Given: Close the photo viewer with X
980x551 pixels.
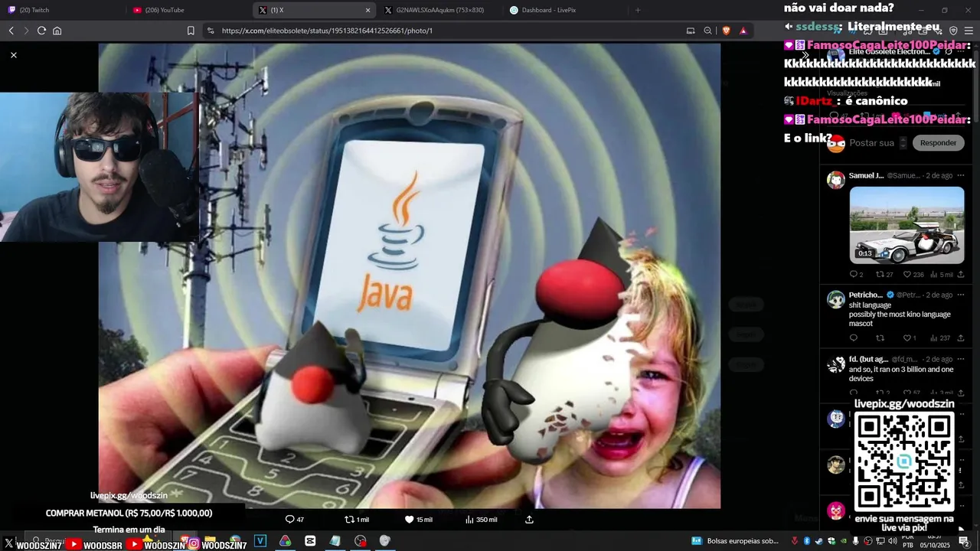Looking at the screenshot, I should click(14, 55).
